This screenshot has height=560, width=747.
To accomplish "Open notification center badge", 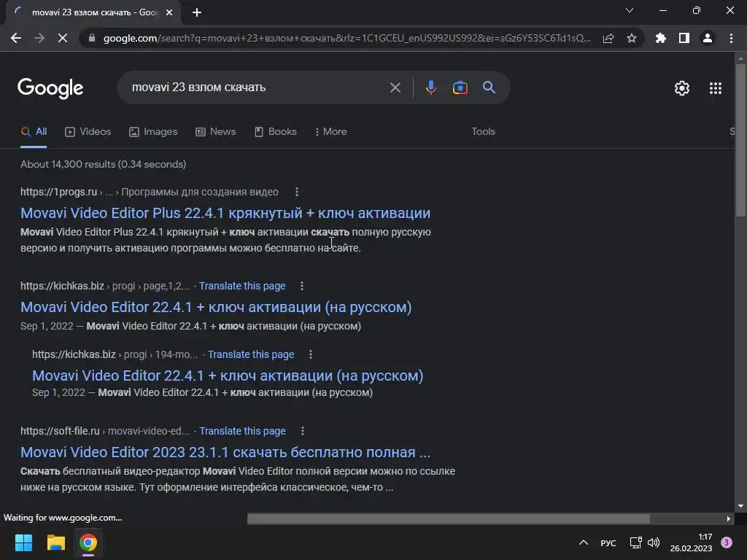I will pos(727,542).
